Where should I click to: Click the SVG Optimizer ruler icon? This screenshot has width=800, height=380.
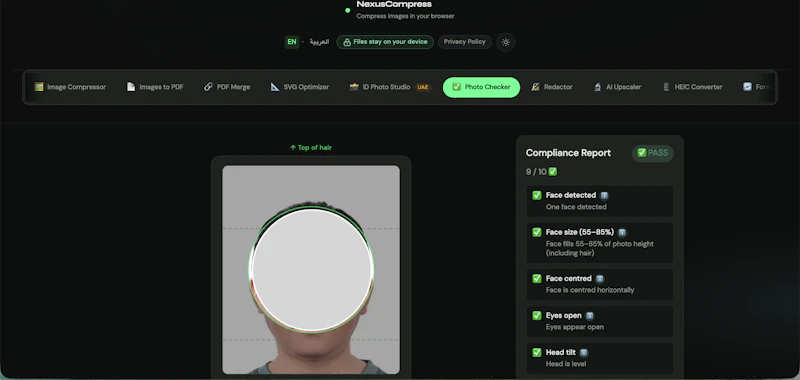pos(275,87)
